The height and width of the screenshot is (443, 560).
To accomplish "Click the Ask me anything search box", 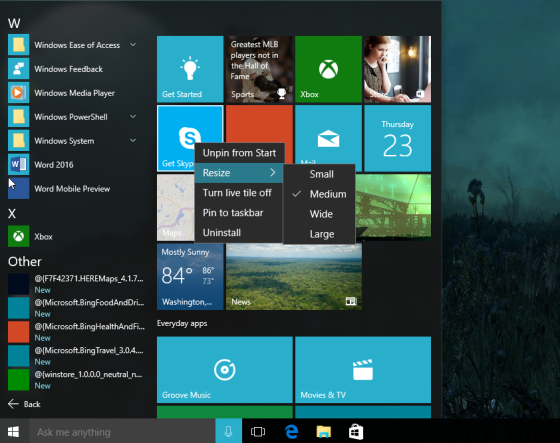I will point(122,432).
